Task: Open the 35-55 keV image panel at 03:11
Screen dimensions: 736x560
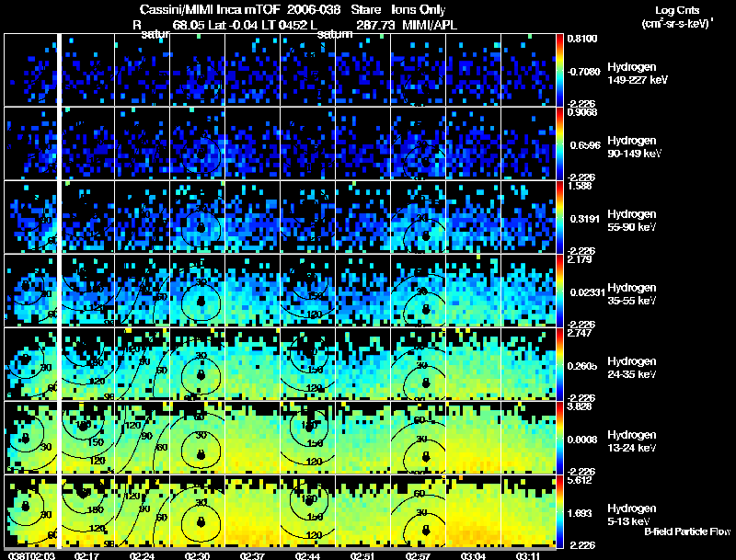Action: pyautogui.click(x=528, y=291)
